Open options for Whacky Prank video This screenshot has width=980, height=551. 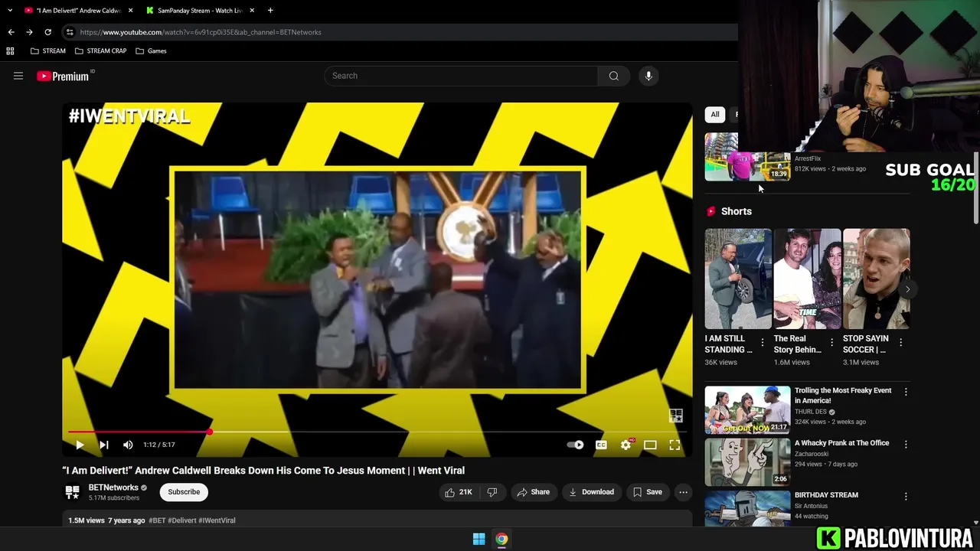coord(906,444)
